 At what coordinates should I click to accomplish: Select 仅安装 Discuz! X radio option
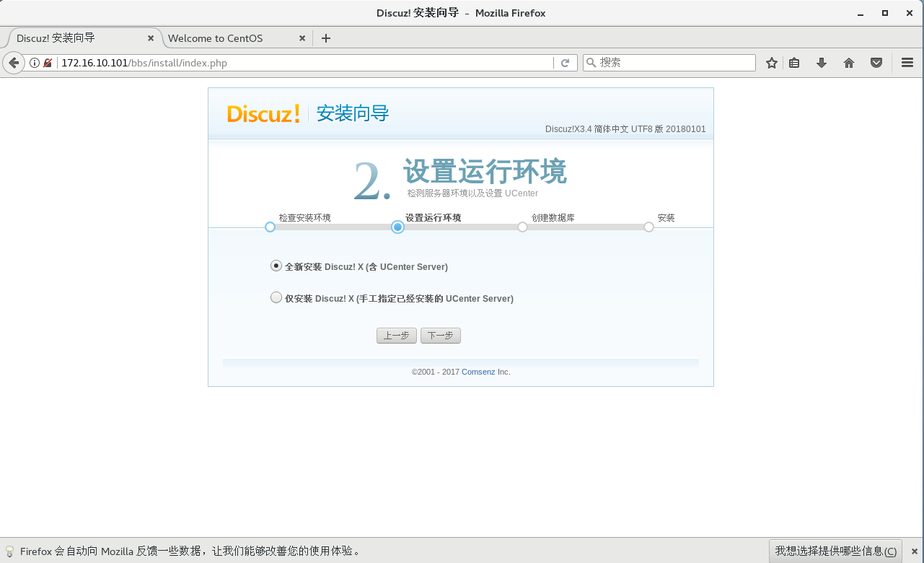[x=276, y=297]
